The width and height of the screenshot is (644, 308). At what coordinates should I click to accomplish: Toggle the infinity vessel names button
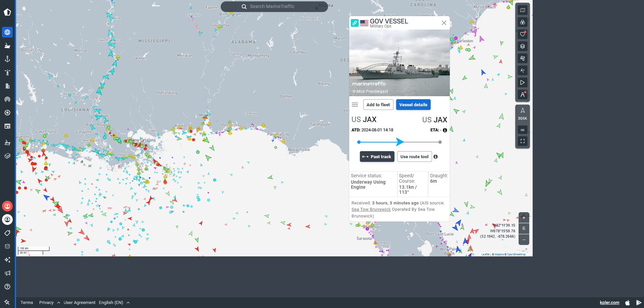(x=523, y=130)
